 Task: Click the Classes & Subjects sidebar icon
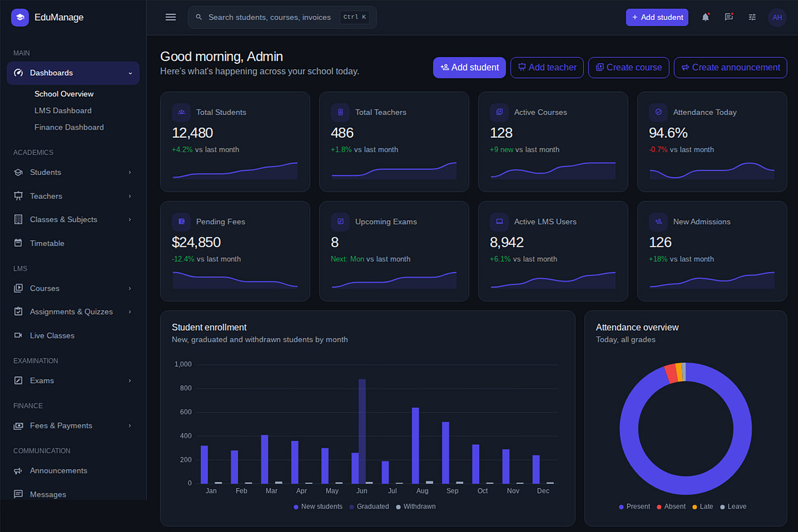[x=18, y=219]
